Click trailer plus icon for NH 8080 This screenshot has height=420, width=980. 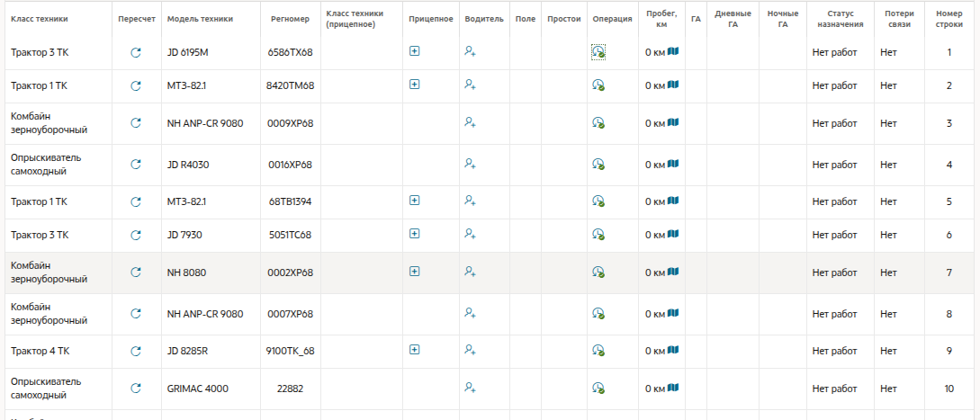pos(414,271)
